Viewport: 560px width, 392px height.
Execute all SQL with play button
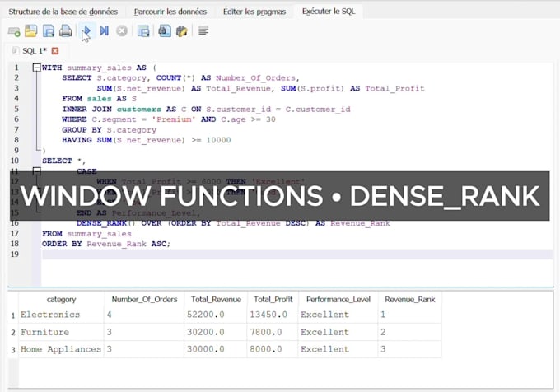coord(86,31)
